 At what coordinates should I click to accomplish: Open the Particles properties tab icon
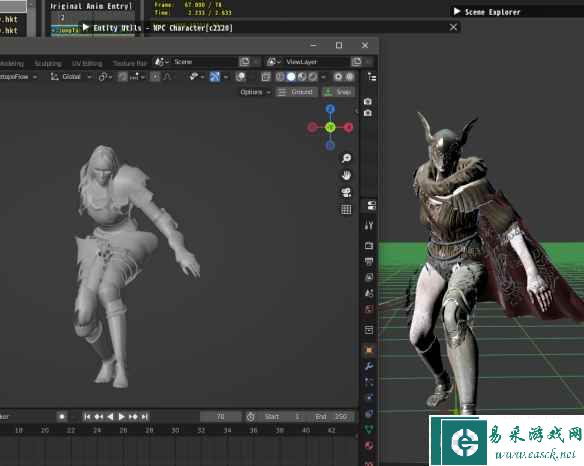369,381
